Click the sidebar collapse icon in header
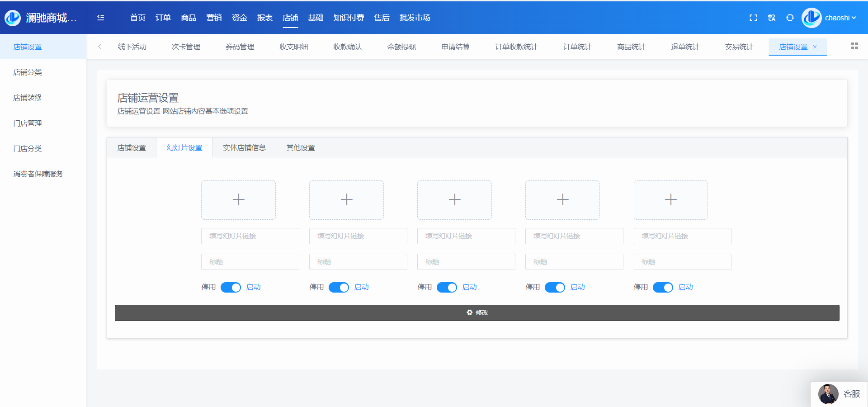The height and width of the screenshot is (407, 868). coord(100,18)
